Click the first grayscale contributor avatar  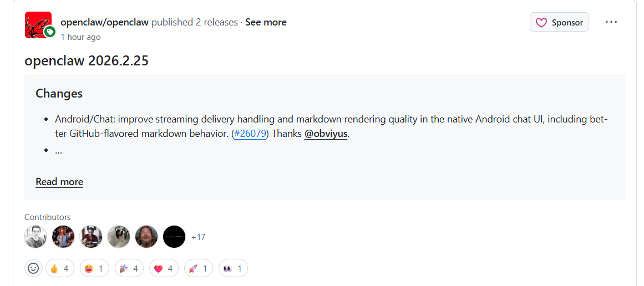coord(36,237)
